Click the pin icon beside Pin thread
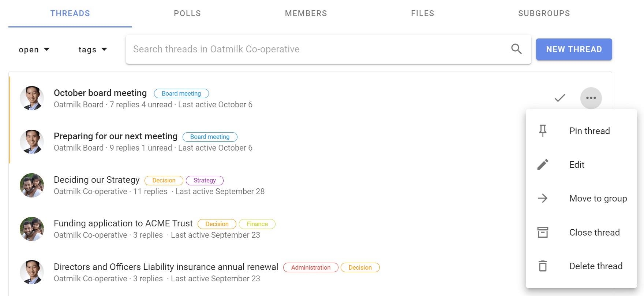The height and width of the screenshot is (296, 644). [x=543, y=131]
